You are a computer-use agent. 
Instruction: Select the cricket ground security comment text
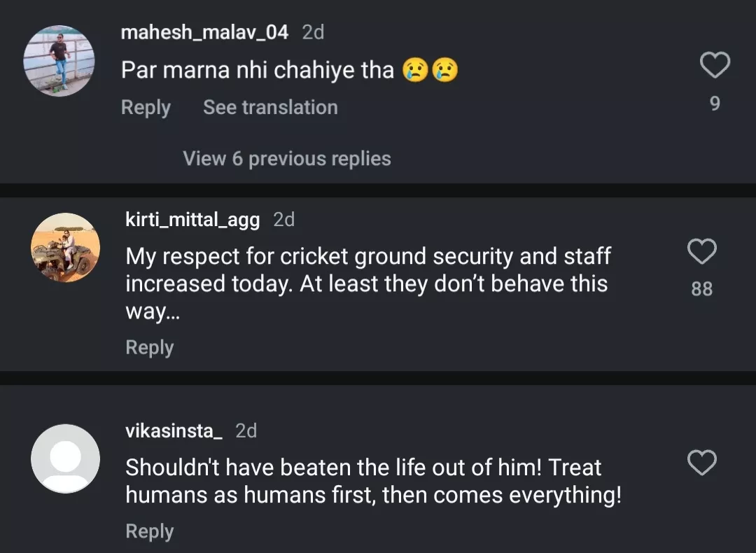coord(367,283)
